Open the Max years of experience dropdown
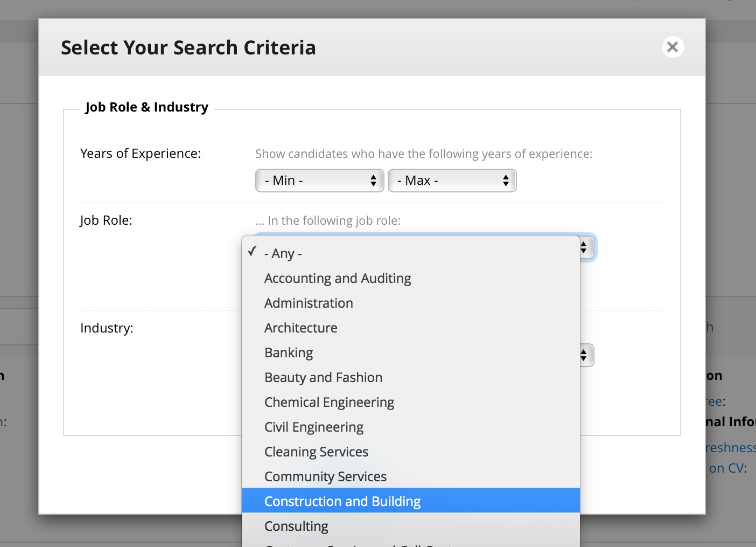756x547 pixels. (x=452, y=181)
